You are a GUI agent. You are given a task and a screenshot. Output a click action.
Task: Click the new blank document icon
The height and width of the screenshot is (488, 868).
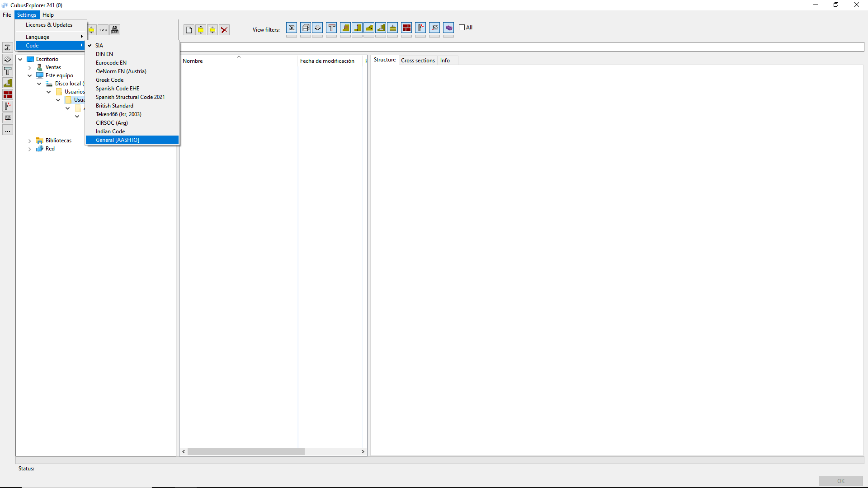(x=189, y=30)
